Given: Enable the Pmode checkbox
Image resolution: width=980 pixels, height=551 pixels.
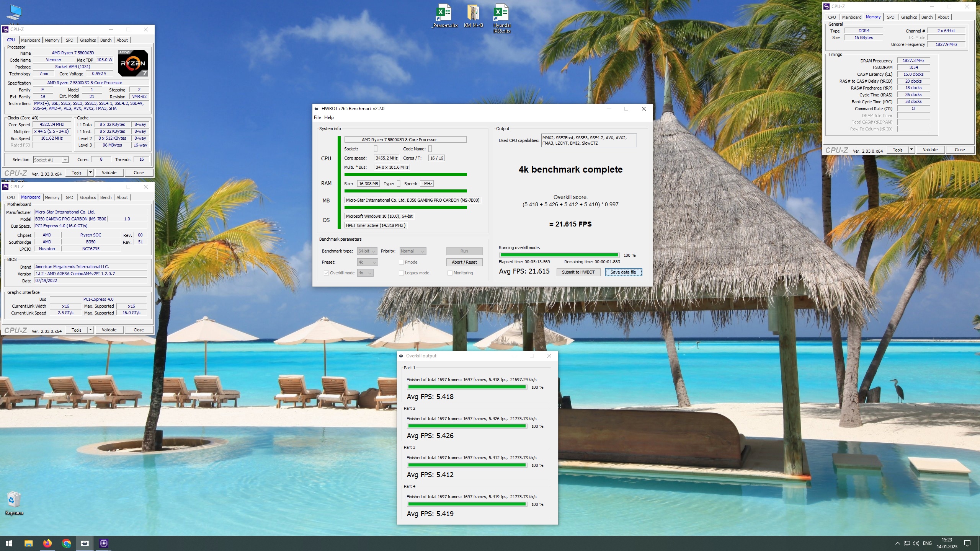Looking at the screenshot, I should (401, 262).
